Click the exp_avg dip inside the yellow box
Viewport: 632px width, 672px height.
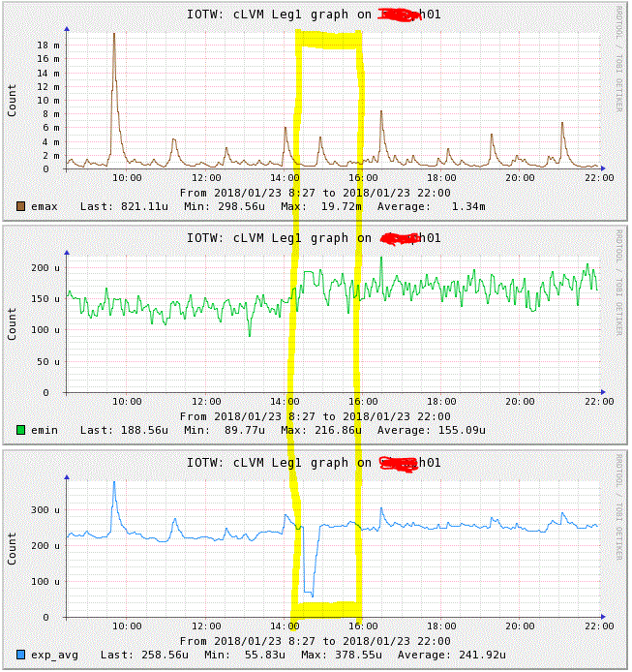(x=308, y=591)
